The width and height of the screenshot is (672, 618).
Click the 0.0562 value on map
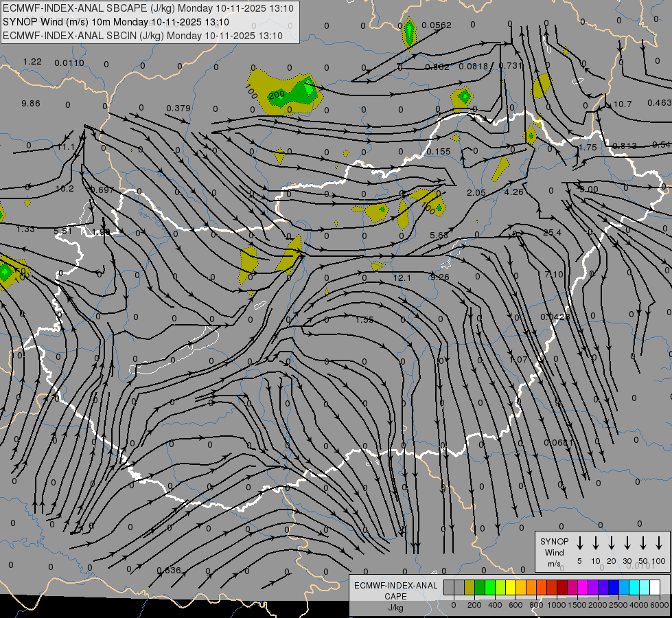(437, 25)
